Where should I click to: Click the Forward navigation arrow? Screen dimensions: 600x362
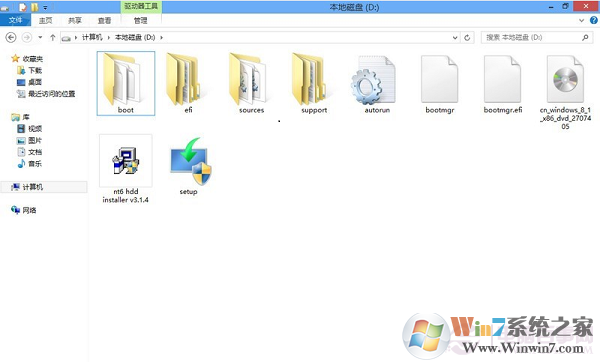[x=26, y=38]
